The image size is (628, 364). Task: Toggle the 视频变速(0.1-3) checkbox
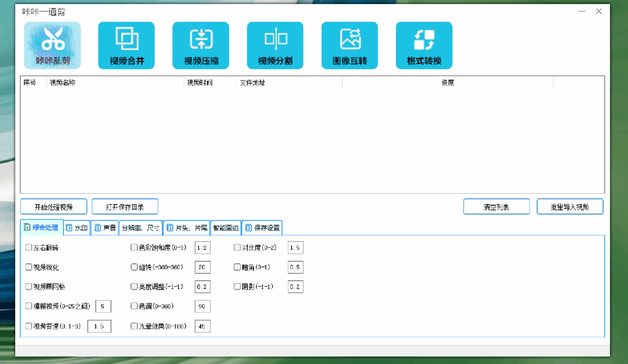pyautogui.click(x=28, y=326)
